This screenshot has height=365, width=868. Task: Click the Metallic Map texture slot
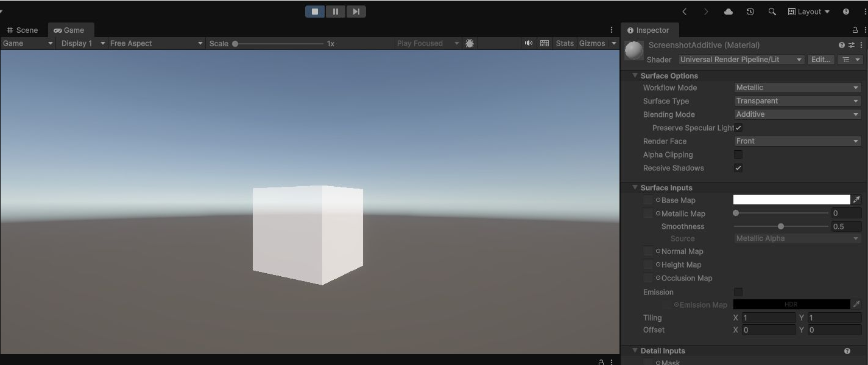click(648, 214)
